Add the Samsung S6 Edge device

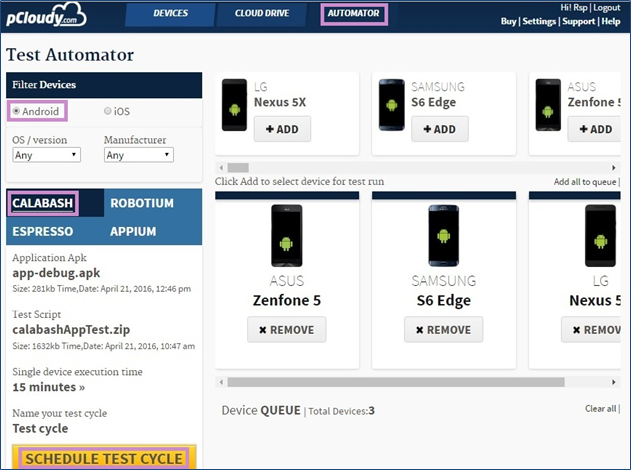coord(439,129)
